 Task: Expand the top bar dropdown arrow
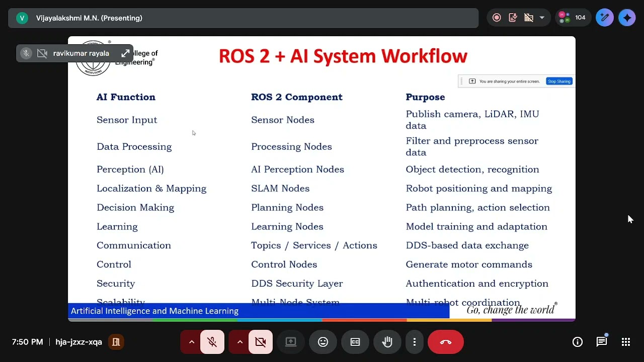[542, 18]
